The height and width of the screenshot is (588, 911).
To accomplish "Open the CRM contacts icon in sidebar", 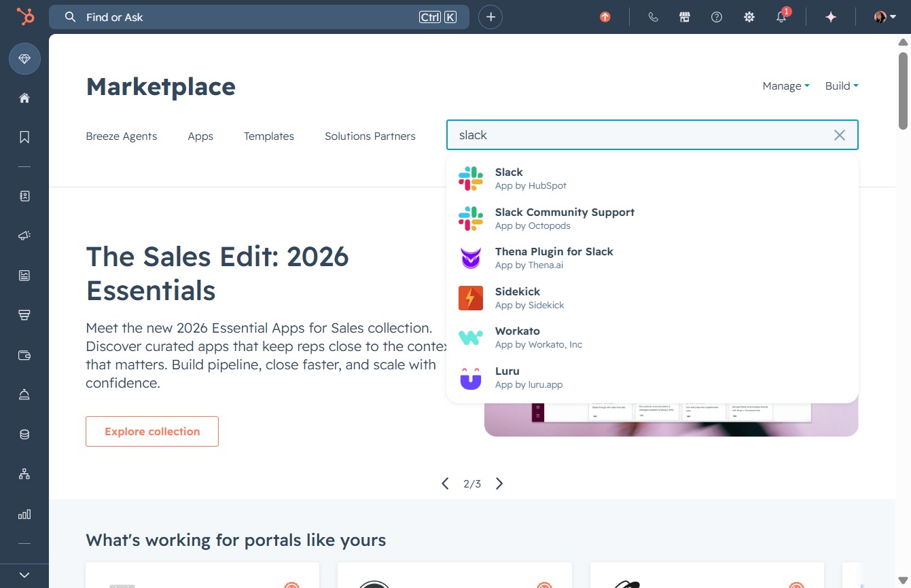I will point(24,196).
